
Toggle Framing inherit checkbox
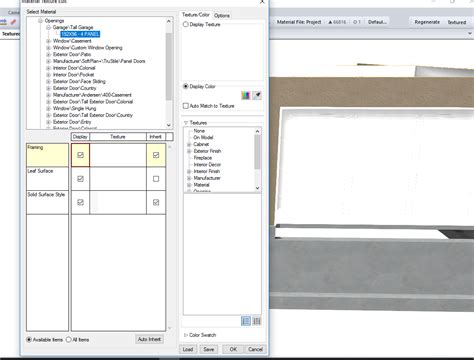pyautogui.click(x=156, y=155)
